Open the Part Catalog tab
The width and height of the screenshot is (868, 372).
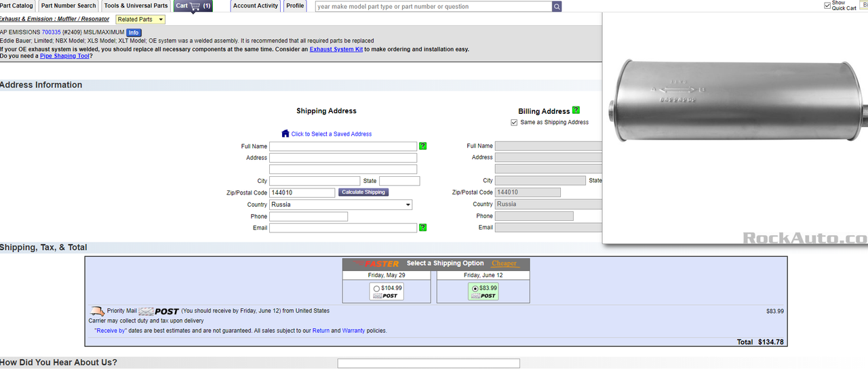(16, 5)
